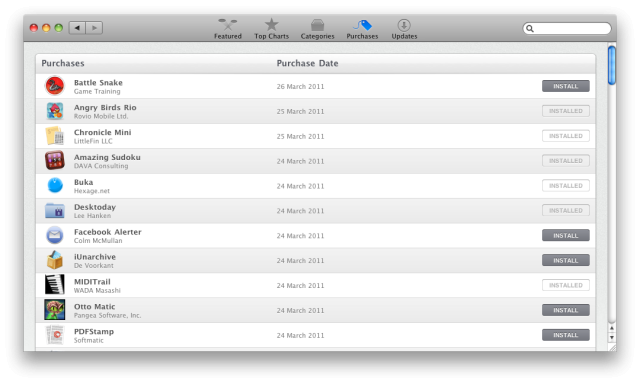Viewport: 640px width, 384px height.
Task: Click developer name De Voorkant
Action: point(93,266)
